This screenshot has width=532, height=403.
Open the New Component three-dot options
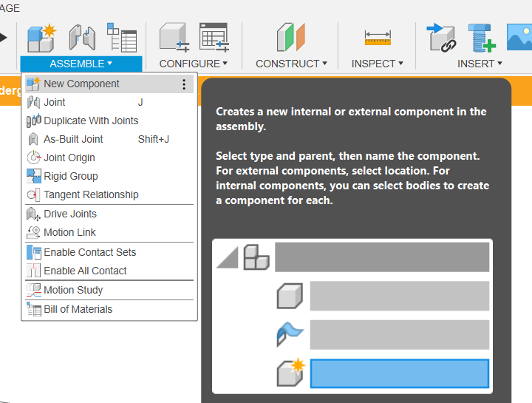pyautogui.click(x=184, y=84)
